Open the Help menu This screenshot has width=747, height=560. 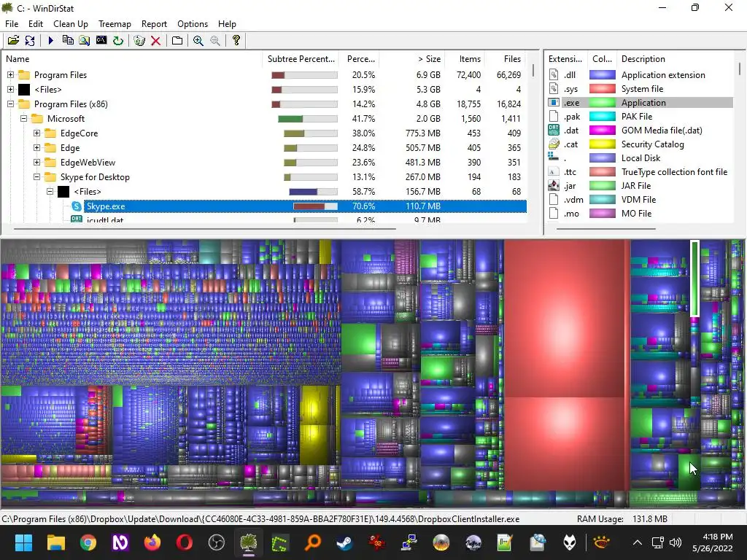coord(228,24)
